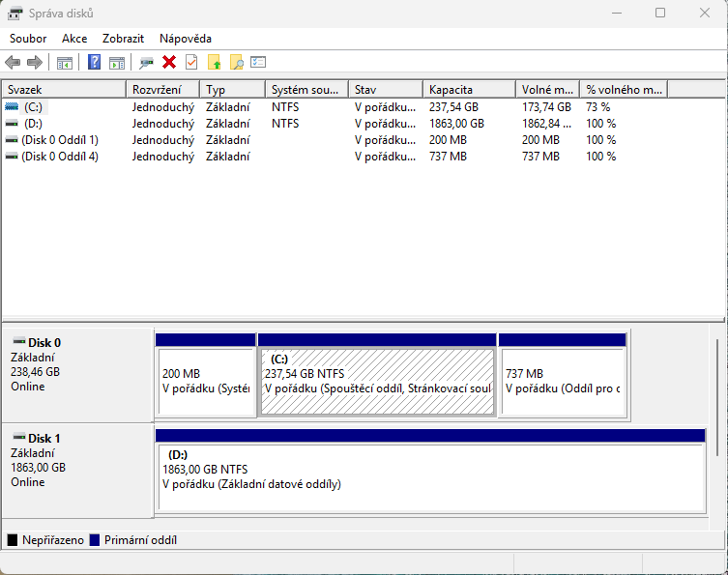Sort the list by Kapacita column header
728x575 pixels.
coord(468,89)
